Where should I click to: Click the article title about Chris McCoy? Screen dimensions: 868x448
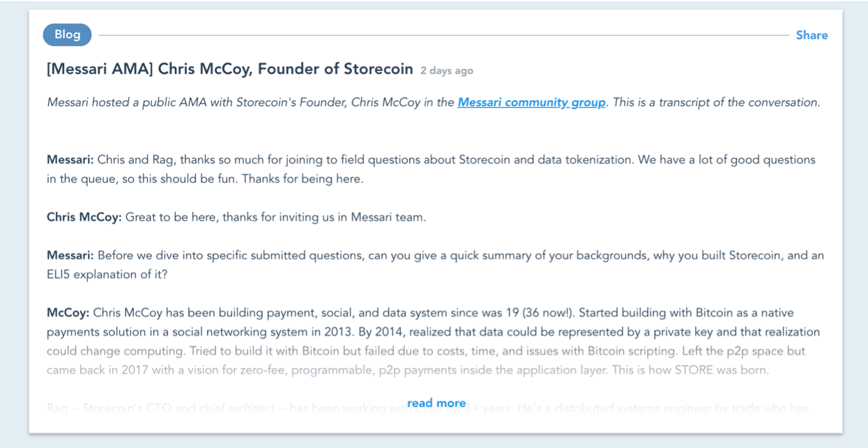point(228,69)
